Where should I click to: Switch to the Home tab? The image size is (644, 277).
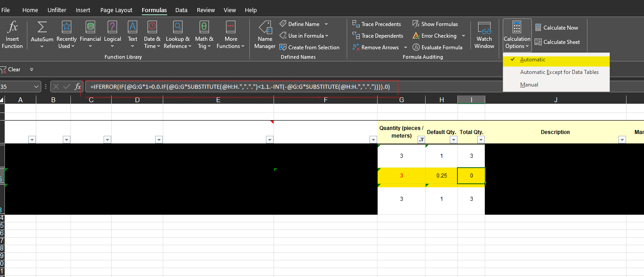pos(30,10)
